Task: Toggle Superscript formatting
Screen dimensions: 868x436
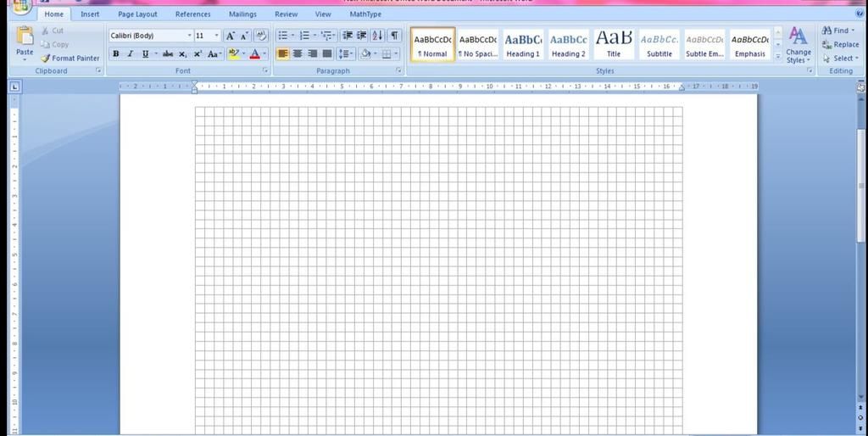Action: (x=198, y=53)
